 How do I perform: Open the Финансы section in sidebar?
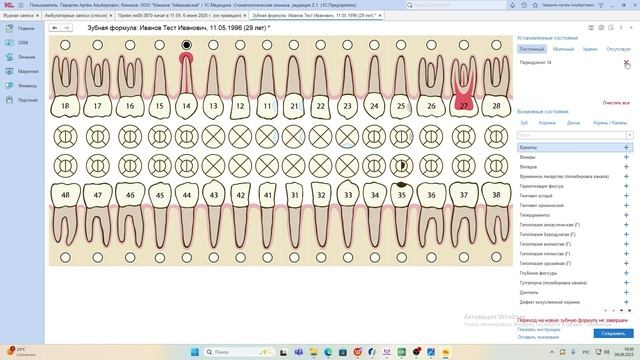(21, 86)
